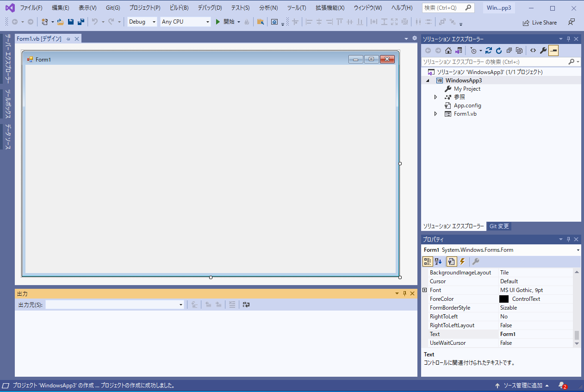
Task: Click the notifications bell in the status bar
Action: tap(562, 385)
